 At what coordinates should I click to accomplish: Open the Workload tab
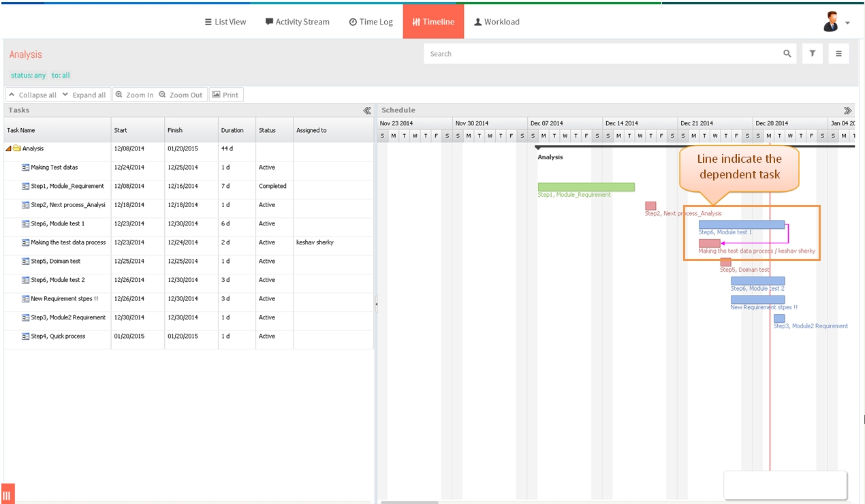497,22
